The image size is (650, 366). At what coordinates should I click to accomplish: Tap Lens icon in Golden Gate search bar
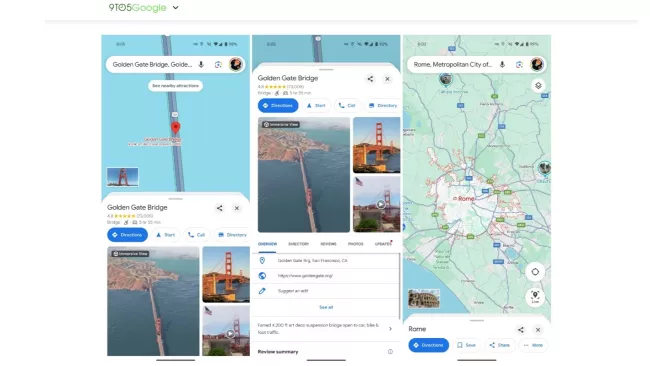click(218, 64)
